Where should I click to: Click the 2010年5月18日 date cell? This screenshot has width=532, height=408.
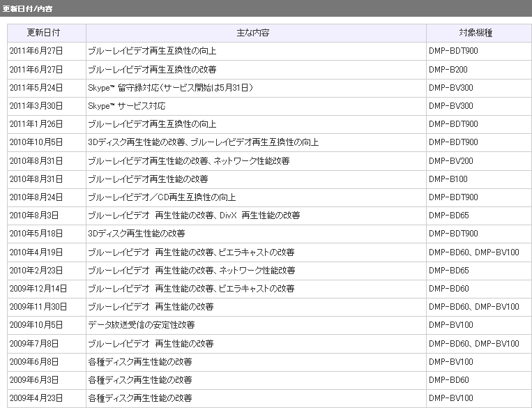[47, 234]
